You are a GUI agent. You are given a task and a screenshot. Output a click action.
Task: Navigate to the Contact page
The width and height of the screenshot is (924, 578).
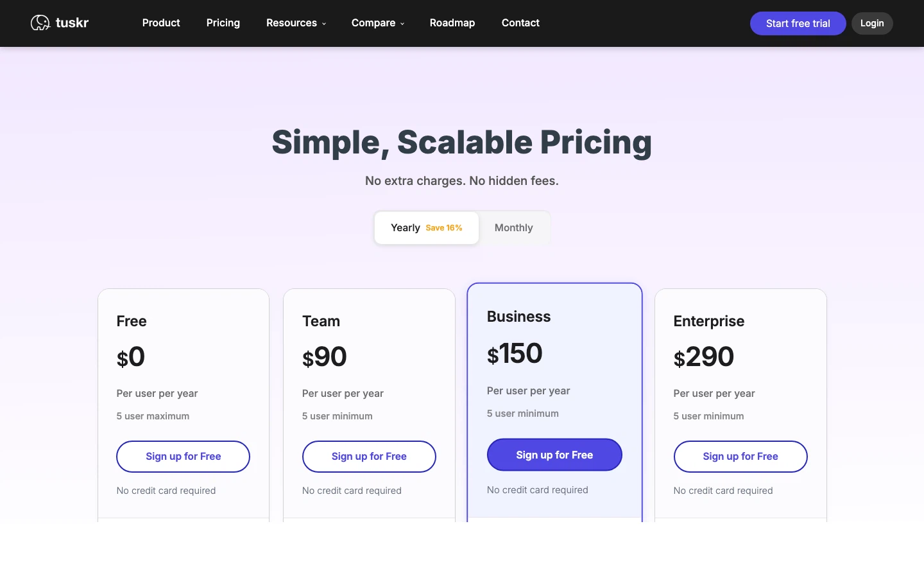(520, 23)
